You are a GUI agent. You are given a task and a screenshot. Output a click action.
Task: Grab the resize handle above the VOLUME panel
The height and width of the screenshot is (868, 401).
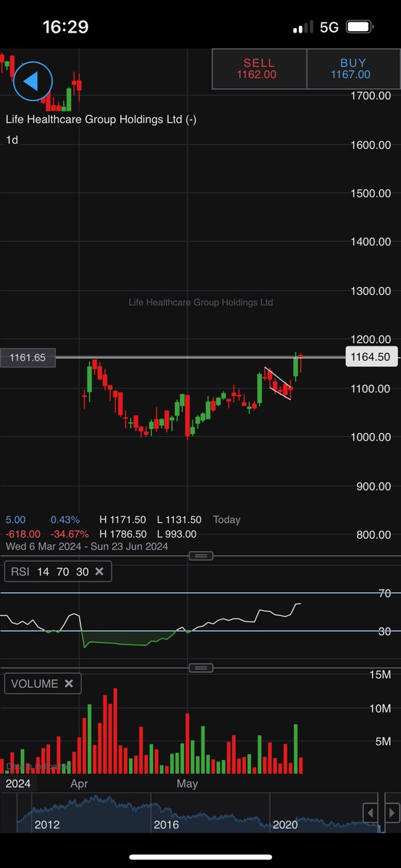200,668
